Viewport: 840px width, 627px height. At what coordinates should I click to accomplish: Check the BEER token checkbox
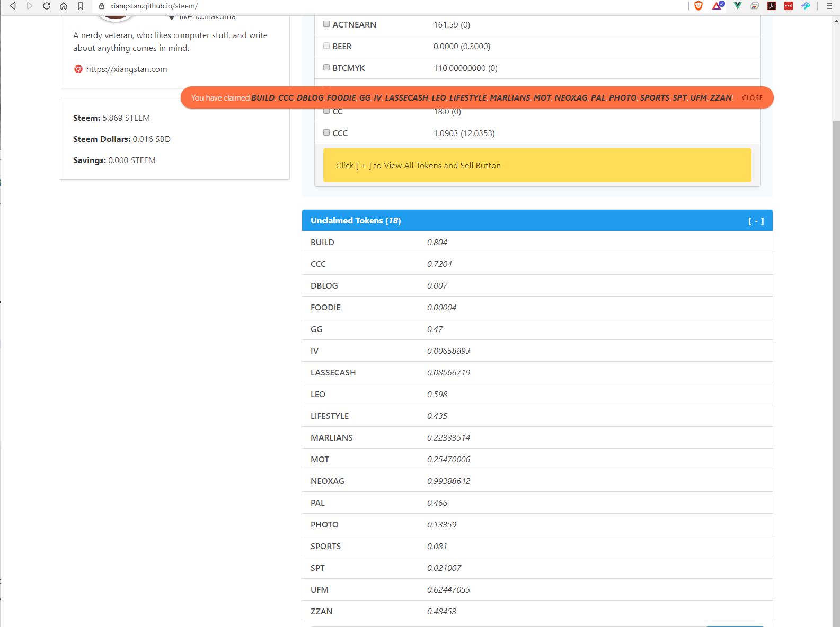pyautogui.click(x=326, y=46)
